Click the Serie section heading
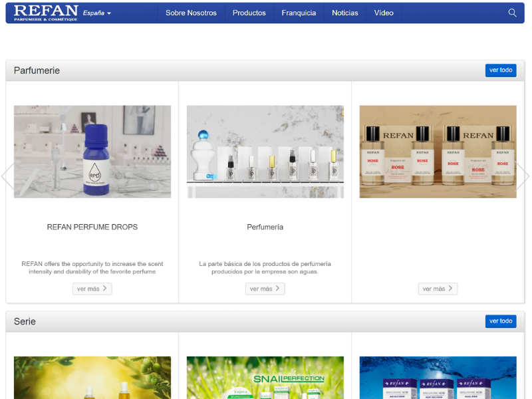 (25, 321)
